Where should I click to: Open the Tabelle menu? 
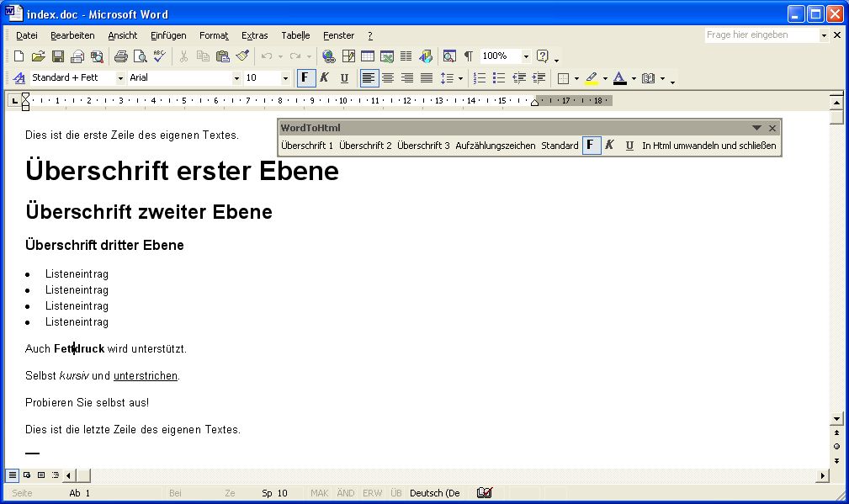coord(295,35)
